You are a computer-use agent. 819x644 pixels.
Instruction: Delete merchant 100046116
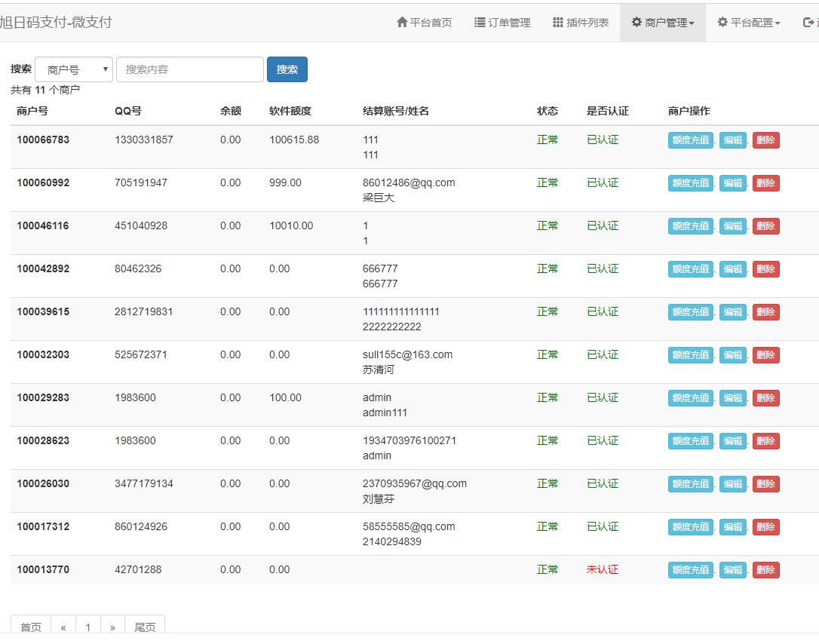[x=765, y=226]
